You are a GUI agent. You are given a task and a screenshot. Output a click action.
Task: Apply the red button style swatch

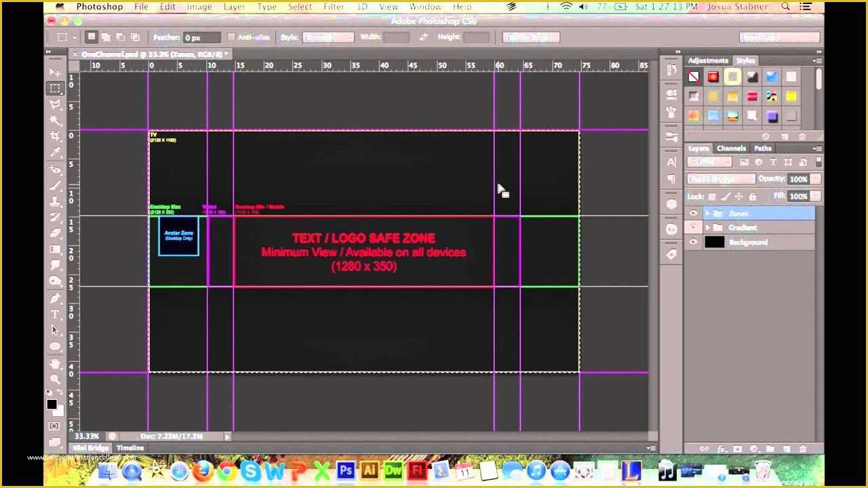click(x=713, y=77)
